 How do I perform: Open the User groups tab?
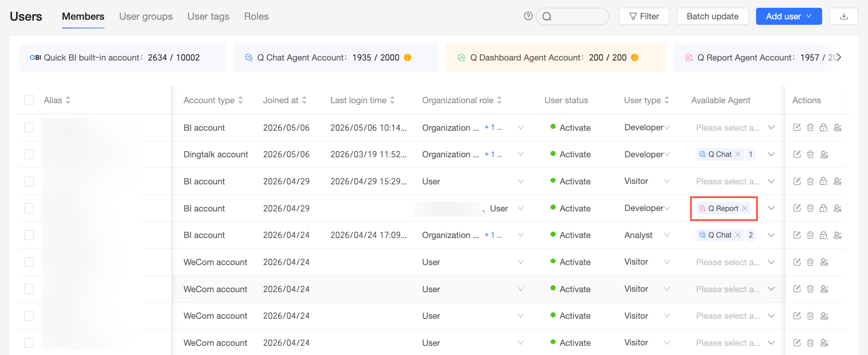(x=146, y=17)
